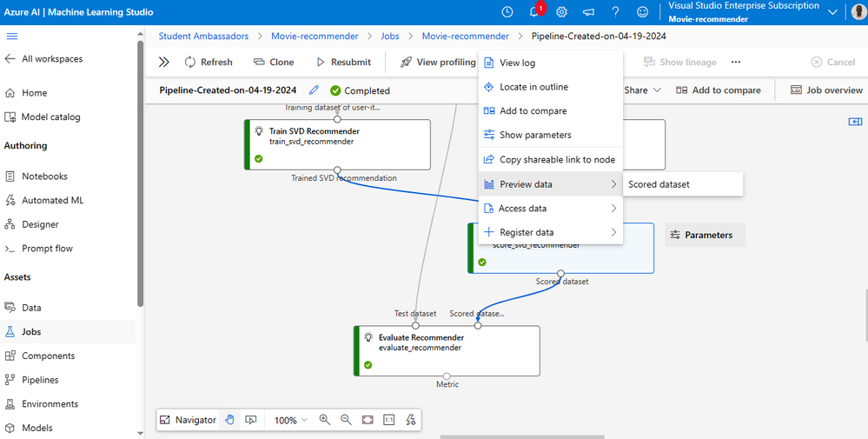868x439 pixels.
Task: Click the Evaluate Recommender lightbulb icon
Action: pos(368,337)
